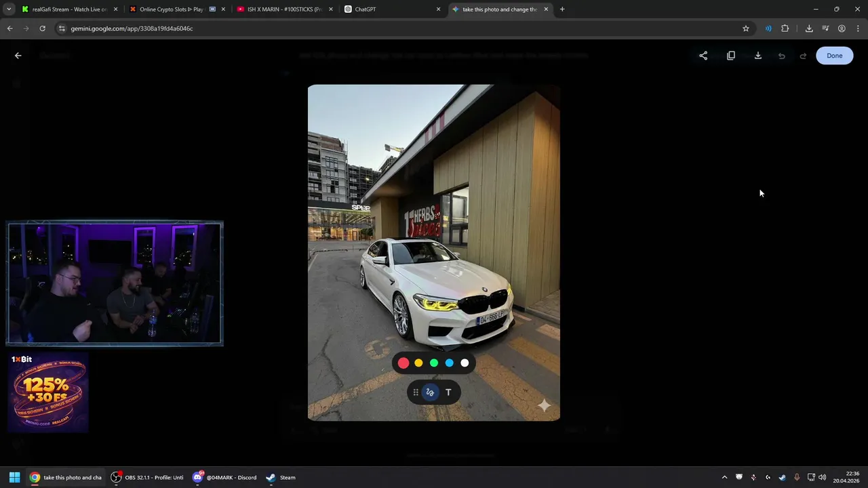This screenshot has height=488, width=868.
Task: Click the blue sound-wave extension icon
Action: point(768,28)
